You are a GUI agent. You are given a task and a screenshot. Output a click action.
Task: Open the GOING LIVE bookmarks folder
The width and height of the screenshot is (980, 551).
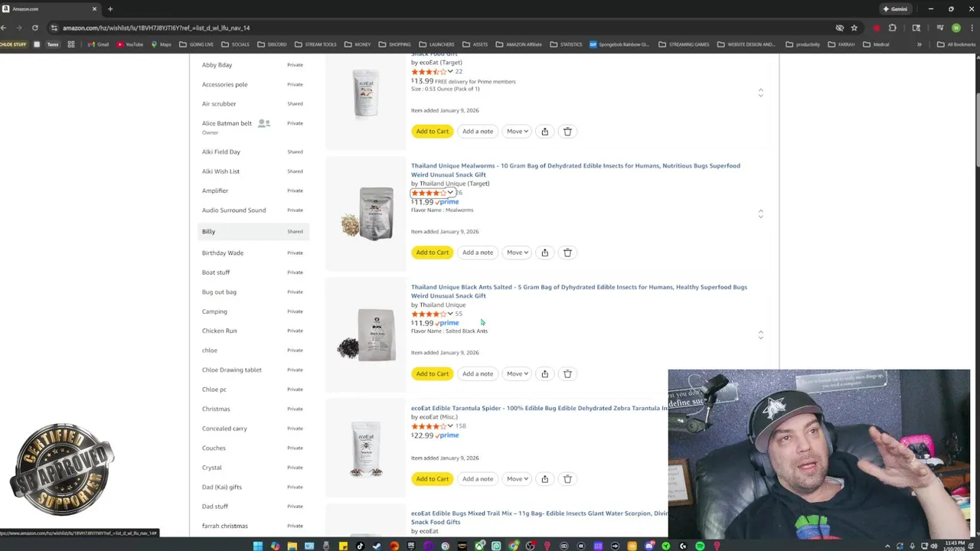pyautogui.click(x=197, y=44)
